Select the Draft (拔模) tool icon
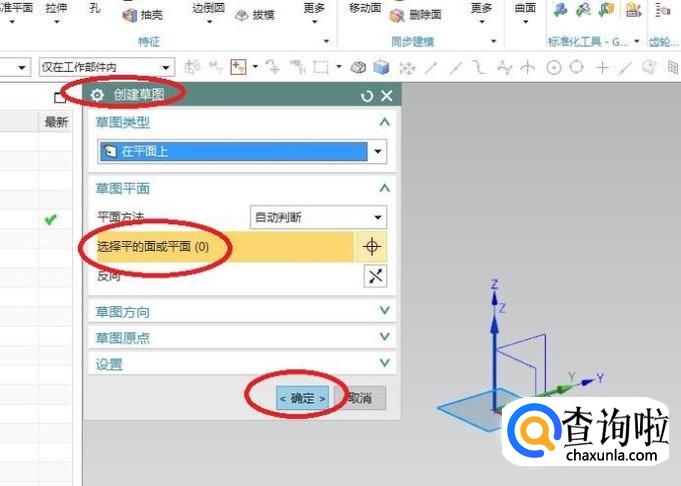The width and height of the screenshot is (681, 486). tap(241, 15)
